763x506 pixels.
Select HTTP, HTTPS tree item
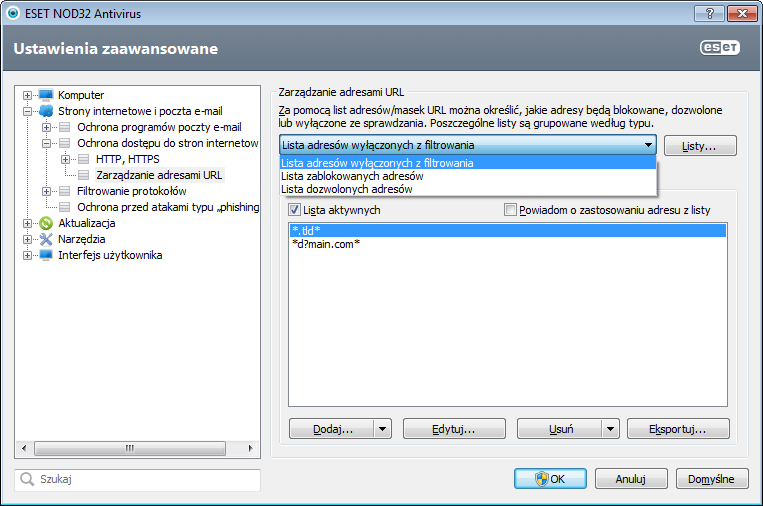(127, 159)
